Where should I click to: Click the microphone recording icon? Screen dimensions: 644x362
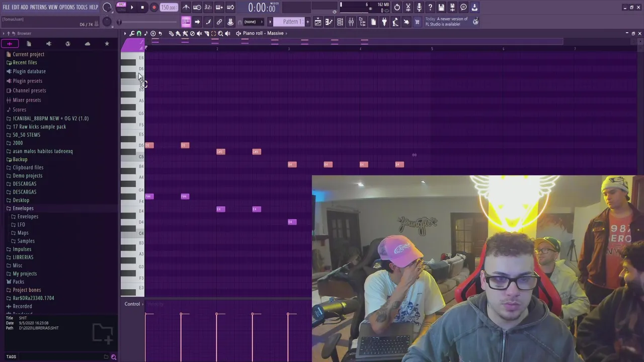coord(419,7)
